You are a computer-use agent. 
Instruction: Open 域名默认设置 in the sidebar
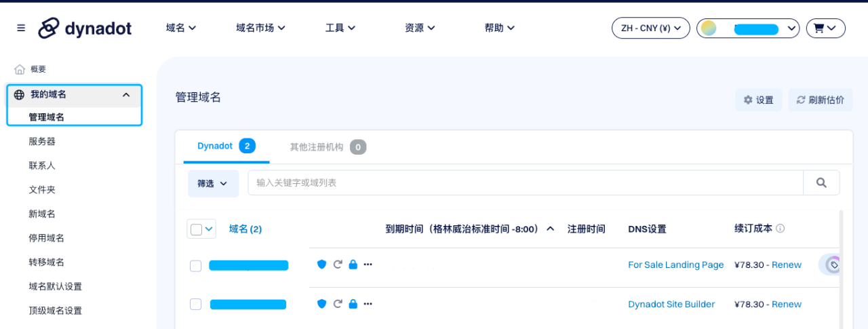[56, 286]
